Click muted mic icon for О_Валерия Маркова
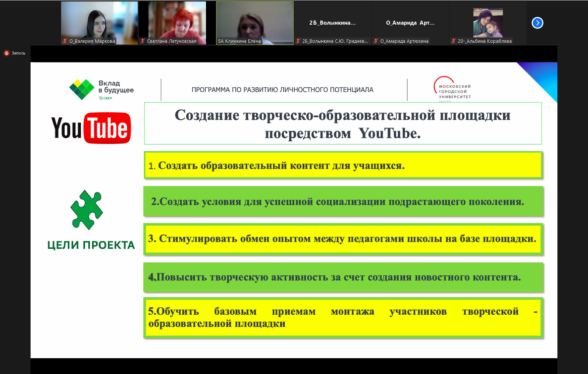This screenshot has height=374, width=588. point(65,41)
